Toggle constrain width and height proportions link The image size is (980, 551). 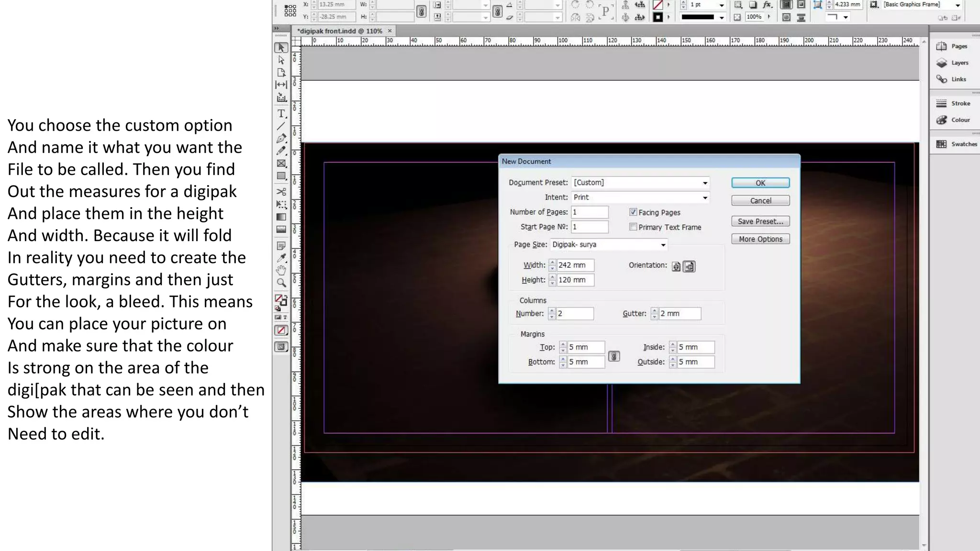(x=421, y=11)
